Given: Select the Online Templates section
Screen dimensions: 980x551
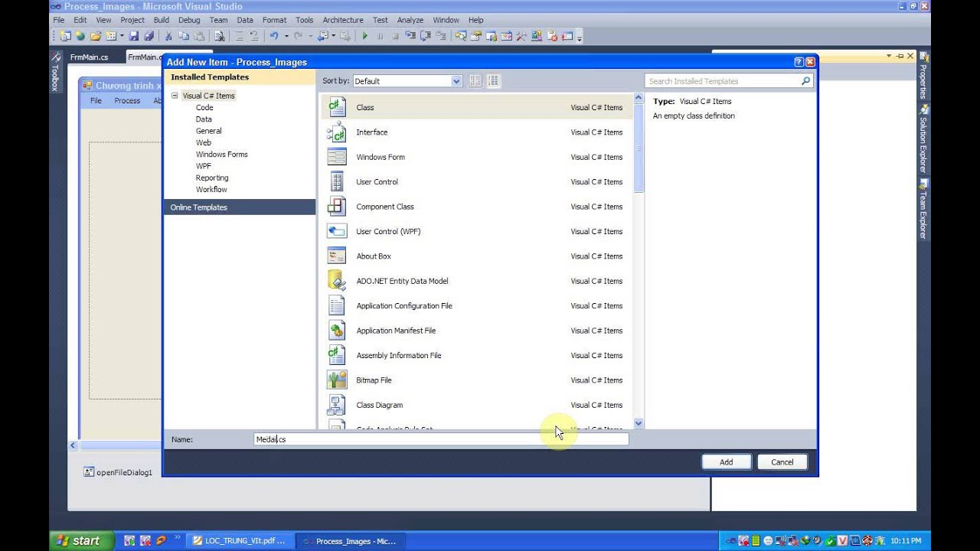Looking at the screenshot, I should (240, 207).
